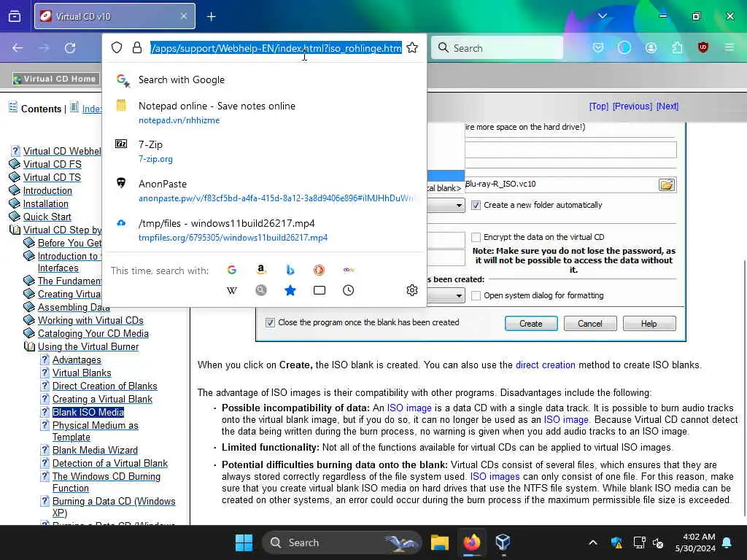The image size is (747, 560).
Task: Select the AnonPaste suggestion
Action: pyautogui.click(x=264, y=190)
